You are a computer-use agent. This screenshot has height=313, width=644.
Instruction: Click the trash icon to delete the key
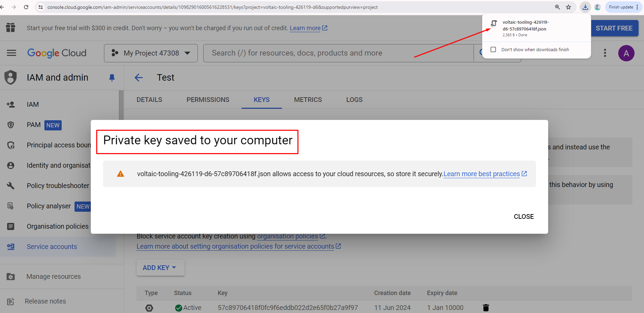[x=486, y=308]
